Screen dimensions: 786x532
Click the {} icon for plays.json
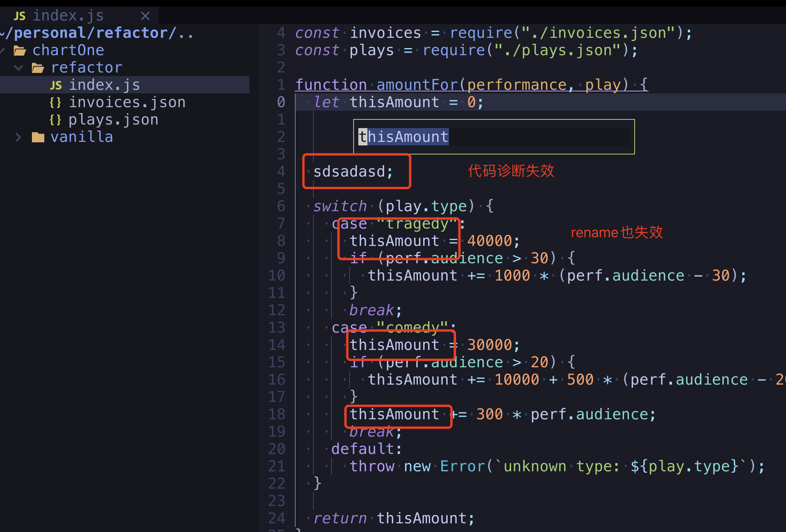[x=56, y=119]
